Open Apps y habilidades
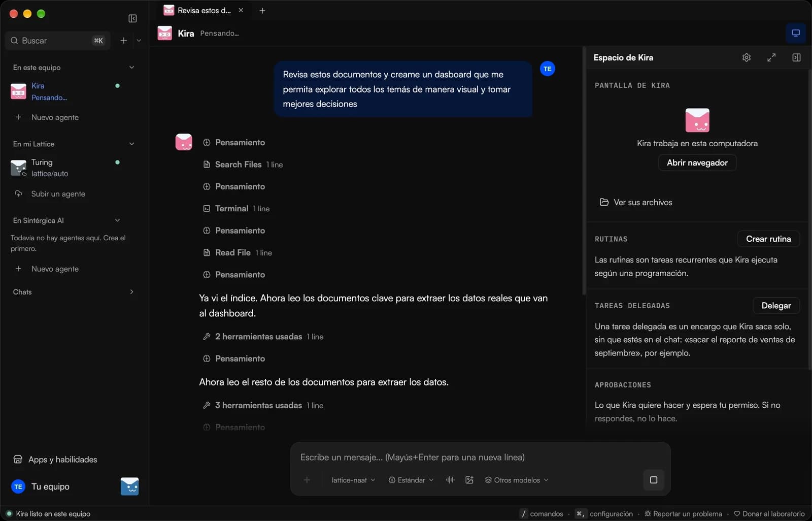812x521 pixels. coord(55,460)
